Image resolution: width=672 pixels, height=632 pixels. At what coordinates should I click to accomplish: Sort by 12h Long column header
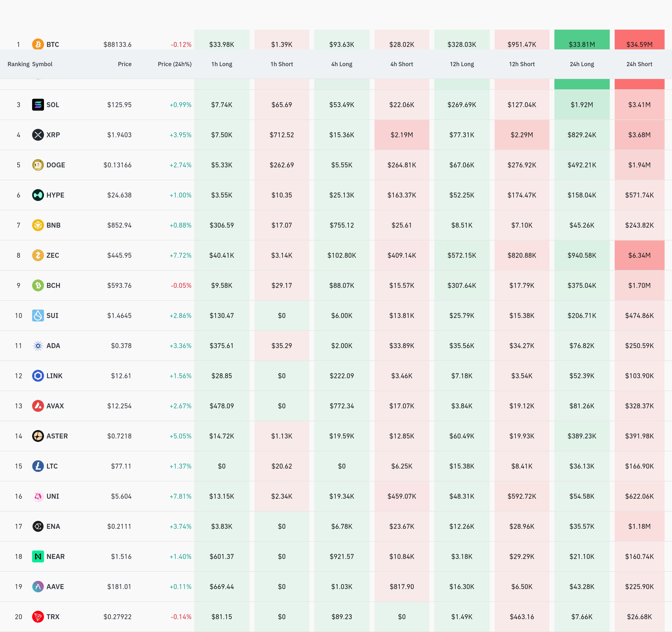tap(462, 64)
